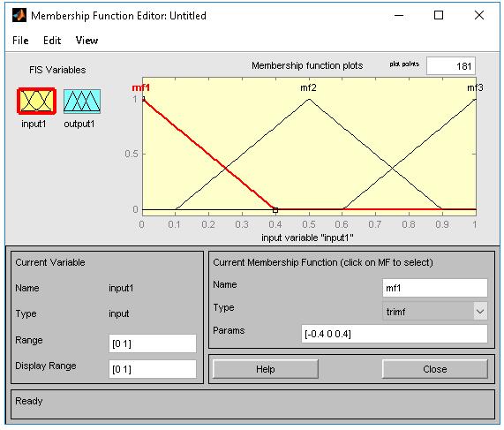Click the membership function Name field
This screenshot has height=430, width=504.
[x=435, y=288]
